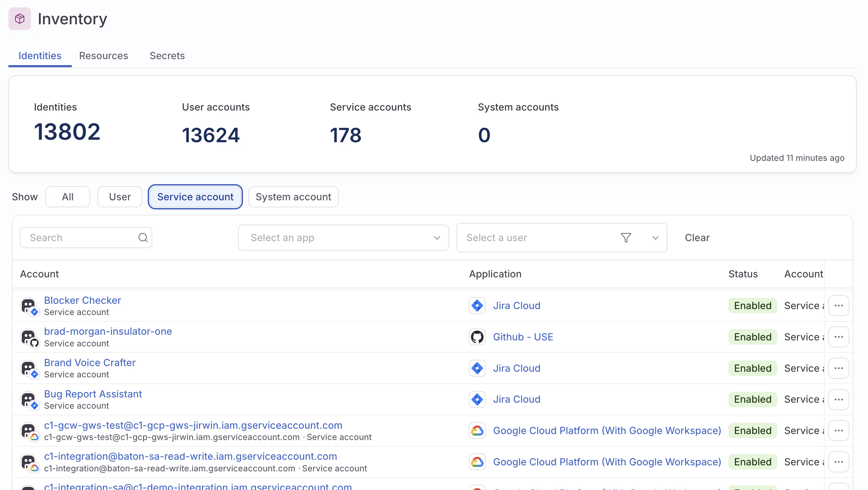Click the Inventory cube icon
Viewport: 868px width, 490px height.
(19, 18)
